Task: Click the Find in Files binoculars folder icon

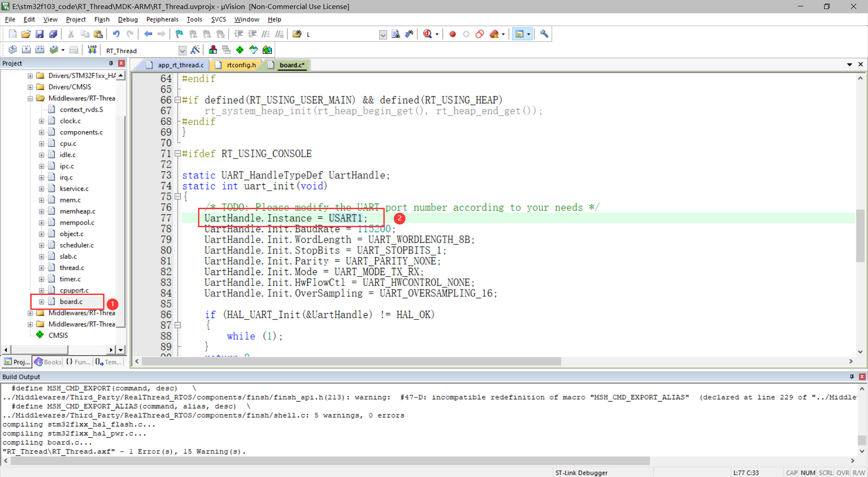Action: tap(297, 34)
